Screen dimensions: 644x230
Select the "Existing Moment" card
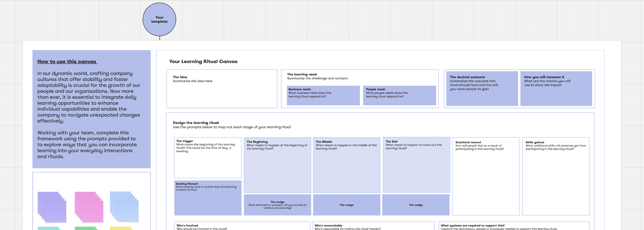pos(208,198)
